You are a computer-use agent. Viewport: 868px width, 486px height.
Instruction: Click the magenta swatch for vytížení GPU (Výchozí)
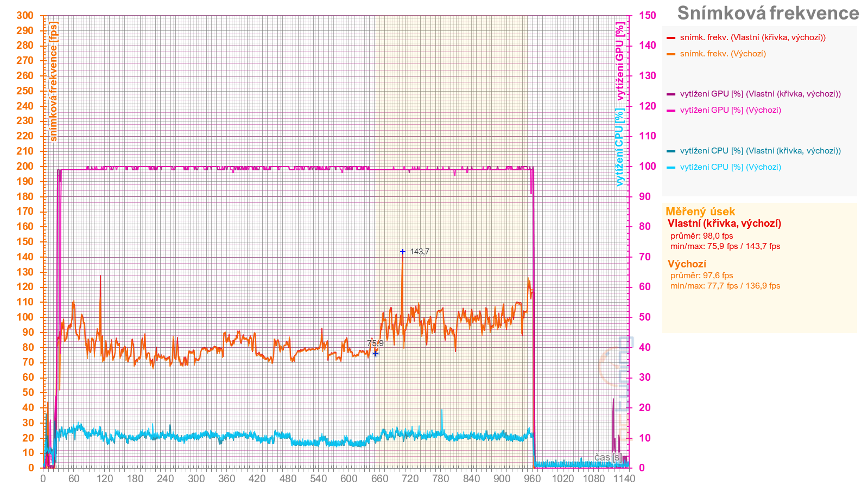671,111
